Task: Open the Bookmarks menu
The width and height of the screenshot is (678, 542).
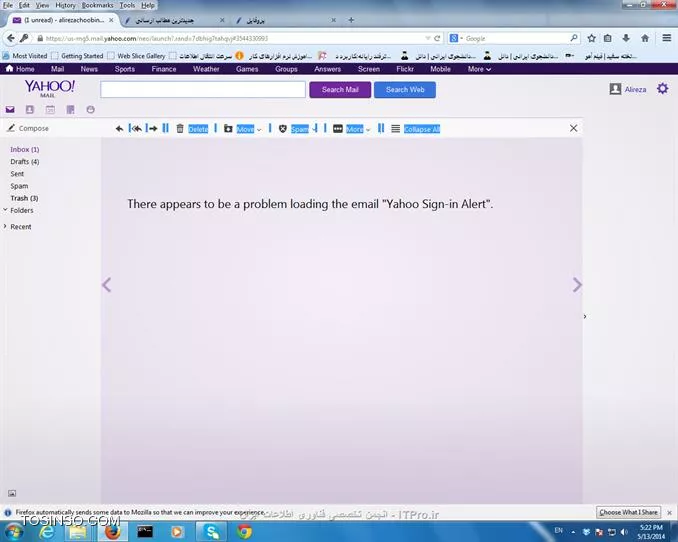Action: point(97,5)
